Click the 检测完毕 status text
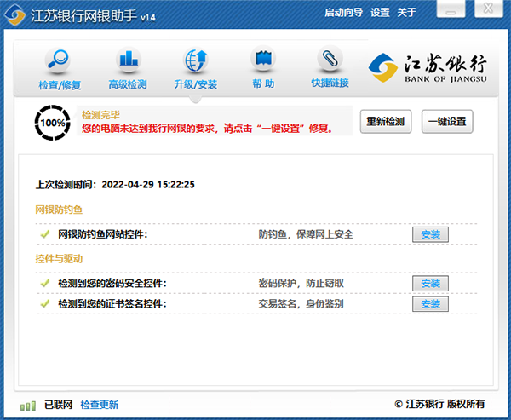Image resolution: width=511 pixels, height=420 pixels. coord(100,115)
